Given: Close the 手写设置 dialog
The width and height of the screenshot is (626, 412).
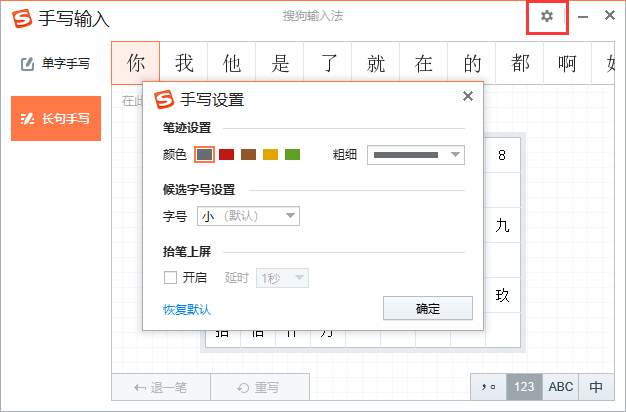Looking at the screenshot, I should [x=467, y=96].
